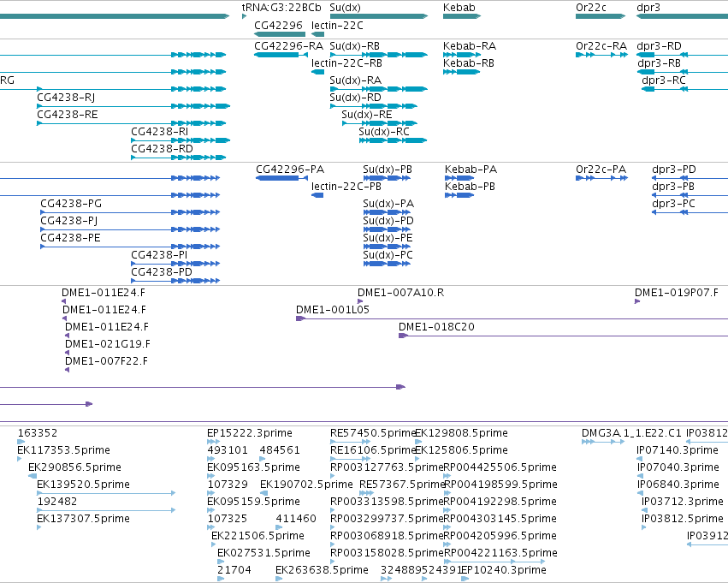This screenshot has width=728, height=583.
Task: Select EST RP004425506.5prime
Action: (447, 476)
